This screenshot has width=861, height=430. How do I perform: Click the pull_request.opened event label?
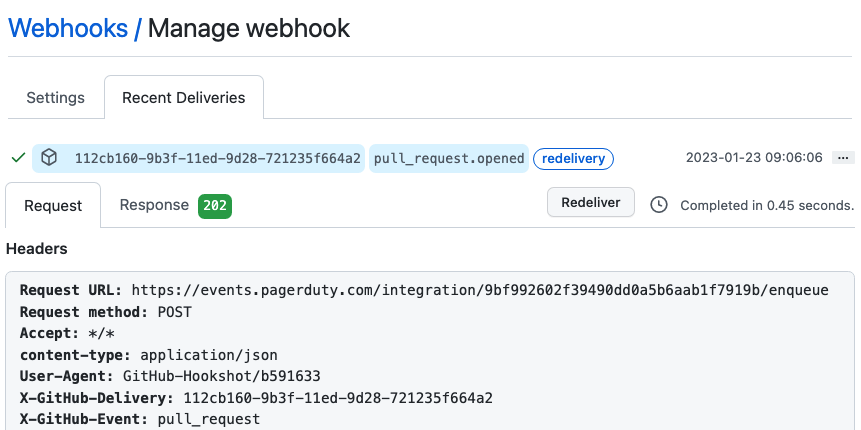448,158
